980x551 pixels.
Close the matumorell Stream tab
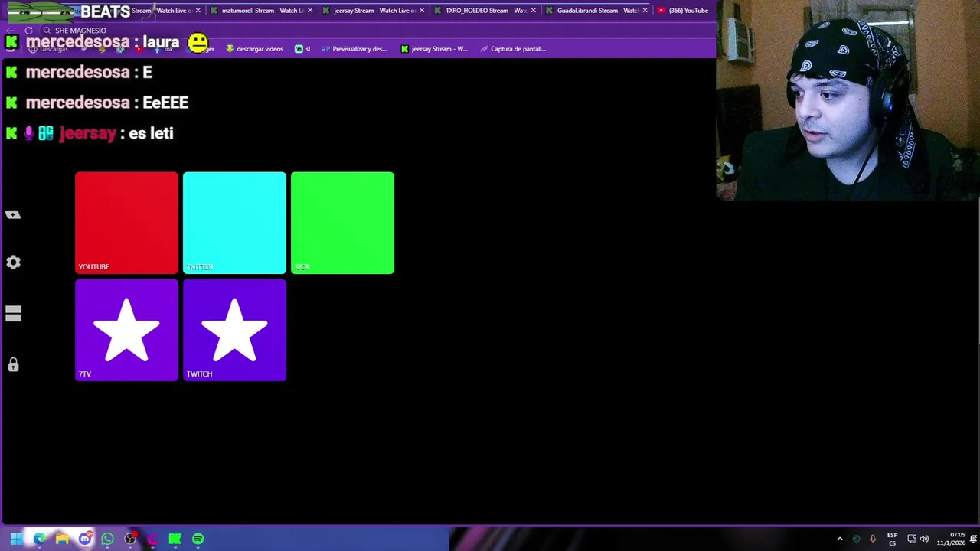310,11
